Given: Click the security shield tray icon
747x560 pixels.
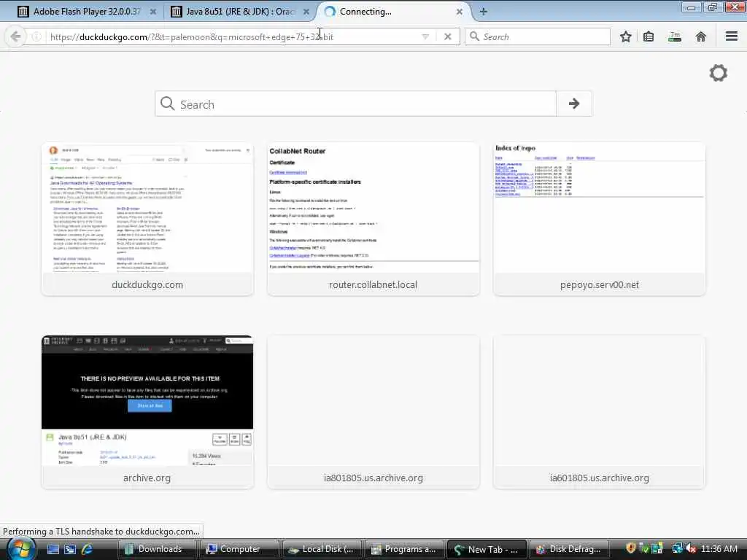Looking at the screenshot, I should click(631, 548).
